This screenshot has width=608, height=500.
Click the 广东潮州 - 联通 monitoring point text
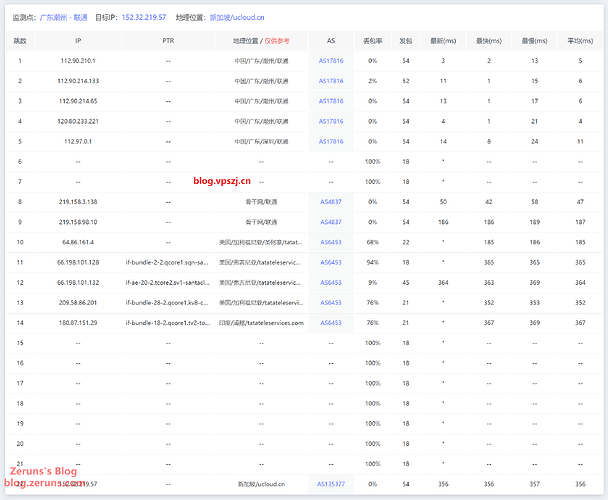[x=62, y=17]
